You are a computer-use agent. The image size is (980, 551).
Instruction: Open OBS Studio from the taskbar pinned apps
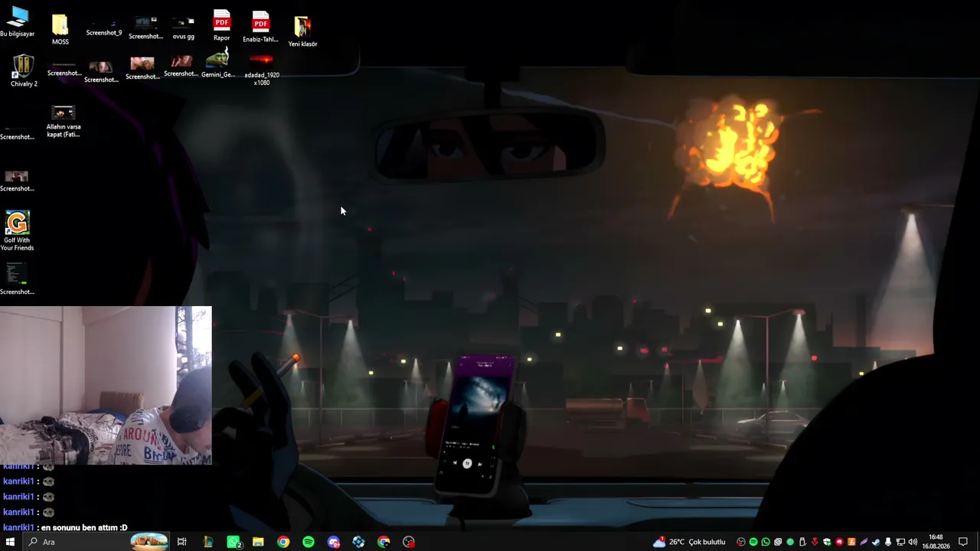click(x=409, y=542)
